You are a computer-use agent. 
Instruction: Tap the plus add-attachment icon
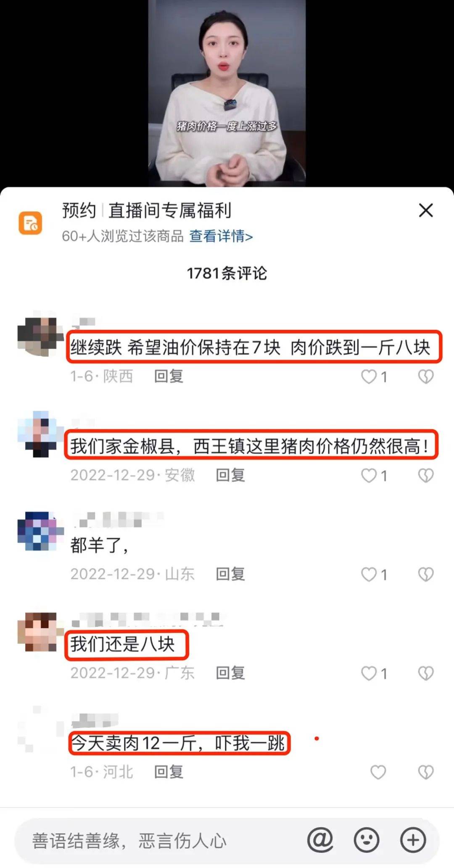click(413, 840)
